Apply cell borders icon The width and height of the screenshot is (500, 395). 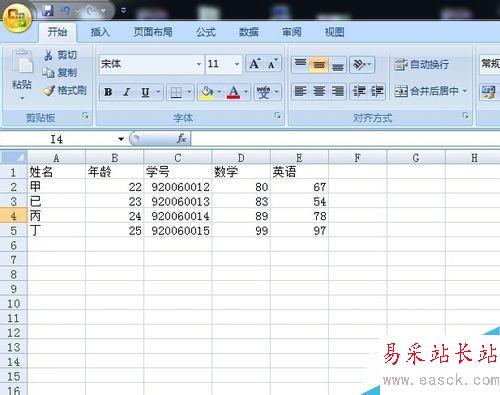(x=176, y=92)
